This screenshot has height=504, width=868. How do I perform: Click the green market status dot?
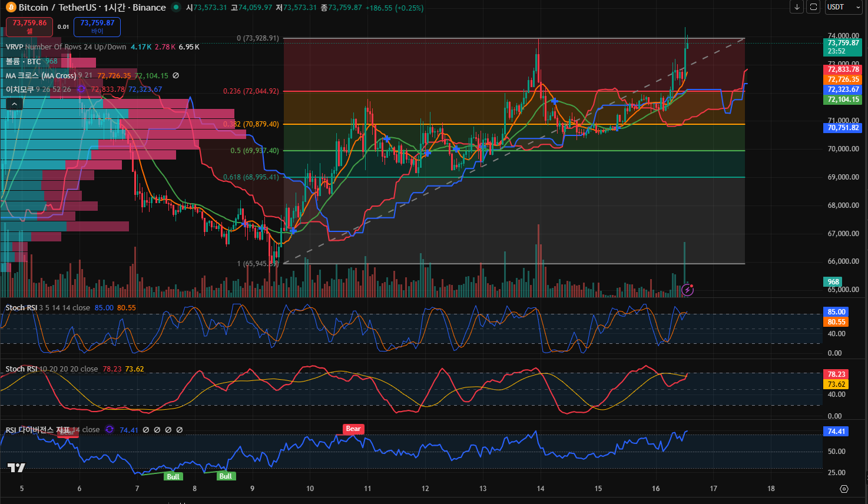point(175,8)
